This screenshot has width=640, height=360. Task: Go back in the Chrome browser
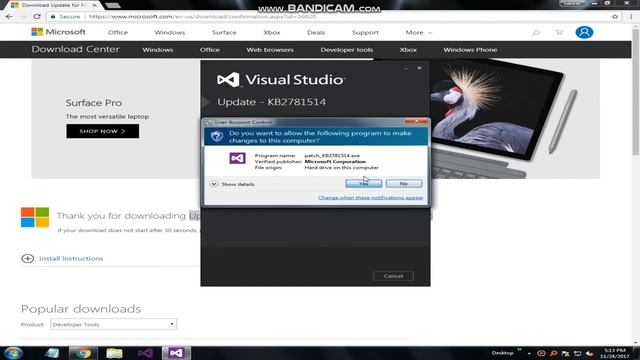(x=9, y=17)
